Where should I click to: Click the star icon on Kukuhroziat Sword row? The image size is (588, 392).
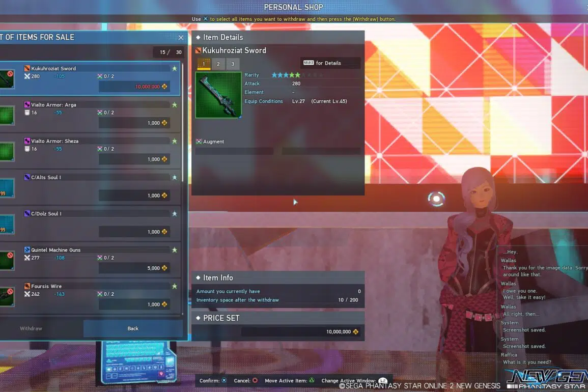click(x=175, y=68)
